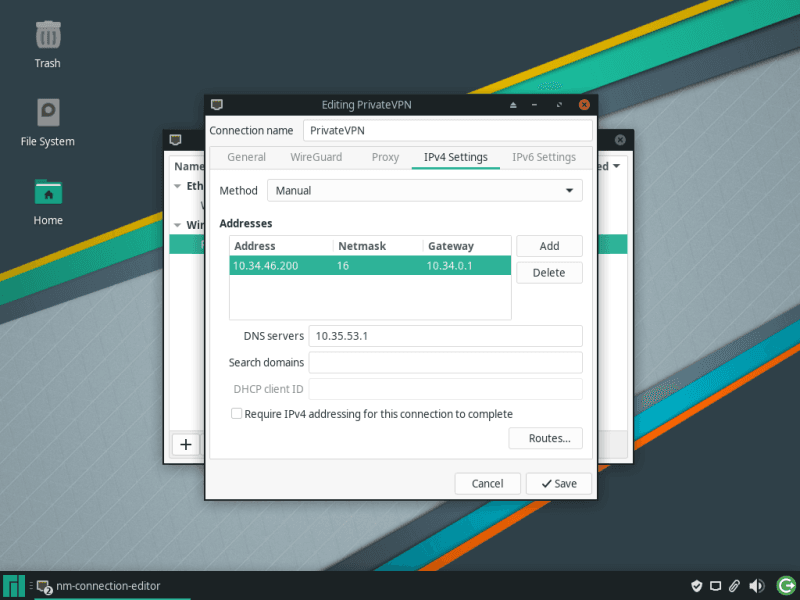Click the shield security tray icon
The height and width of the screenshot is (600, 800).
[697, 586]
